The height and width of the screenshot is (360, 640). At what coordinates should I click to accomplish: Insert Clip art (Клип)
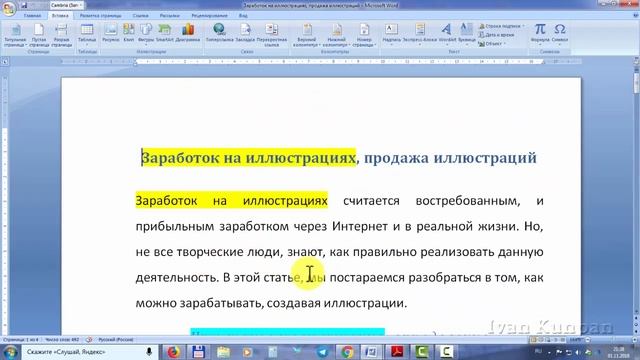point(129,33)
